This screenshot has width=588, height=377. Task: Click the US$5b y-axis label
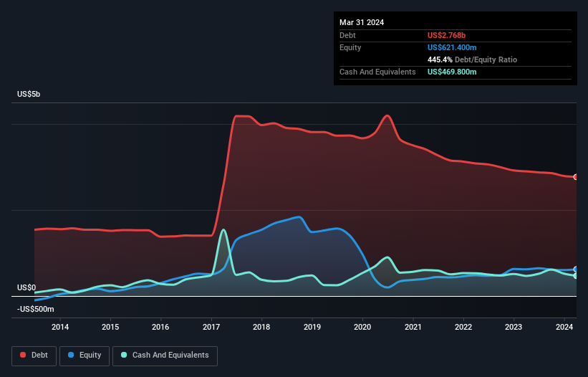click(29, 94)
